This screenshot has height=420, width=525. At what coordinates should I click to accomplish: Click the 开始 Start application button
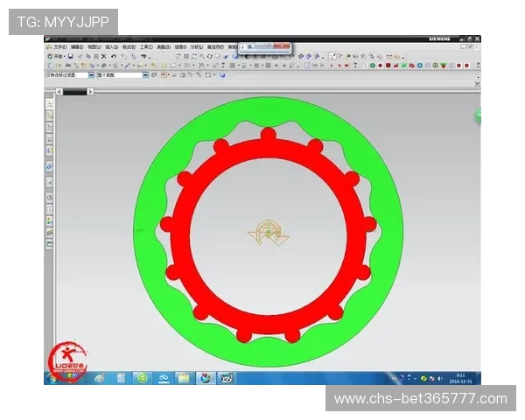click(56, 56)
